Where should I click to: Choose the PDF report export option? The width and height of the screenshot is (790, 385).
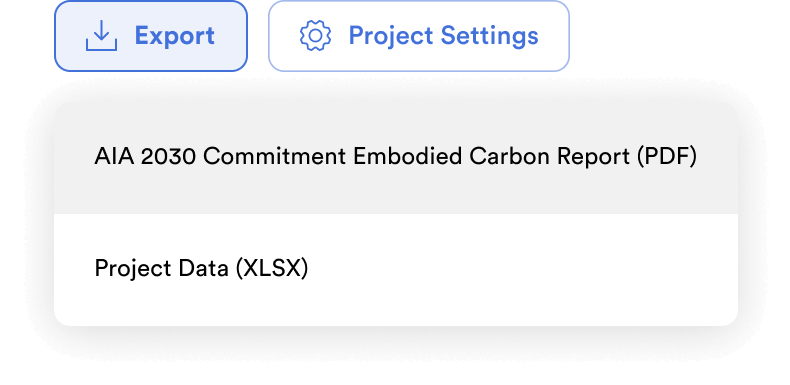[x=396, y=158]
